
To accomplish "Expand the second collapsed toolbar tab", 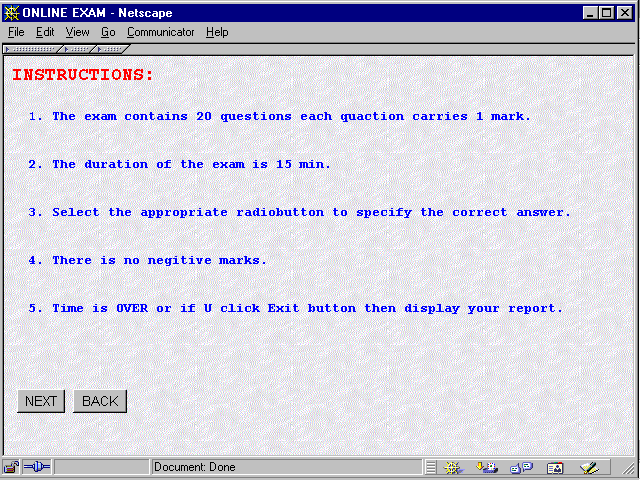I will click(79, 49).
